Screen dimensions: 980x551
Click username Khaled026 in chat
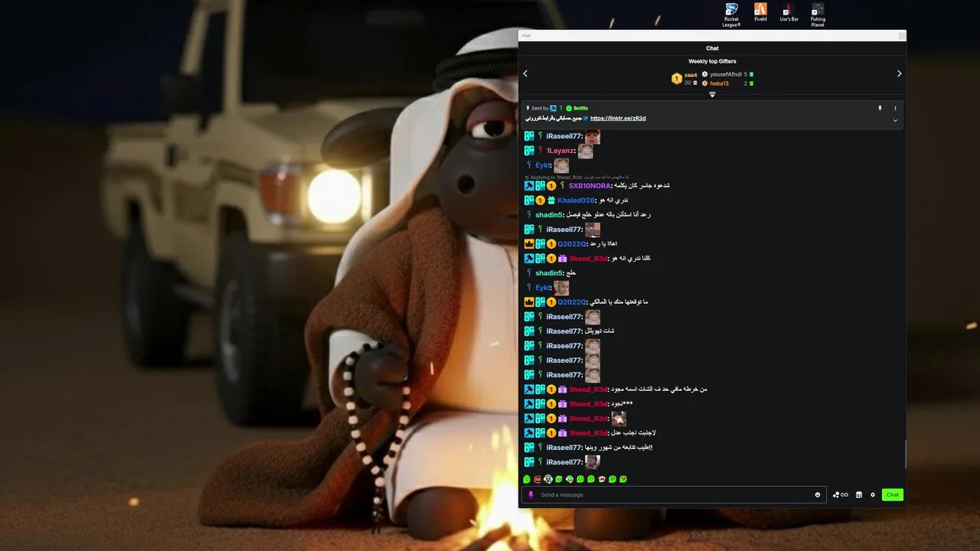(x=576, y=201)
